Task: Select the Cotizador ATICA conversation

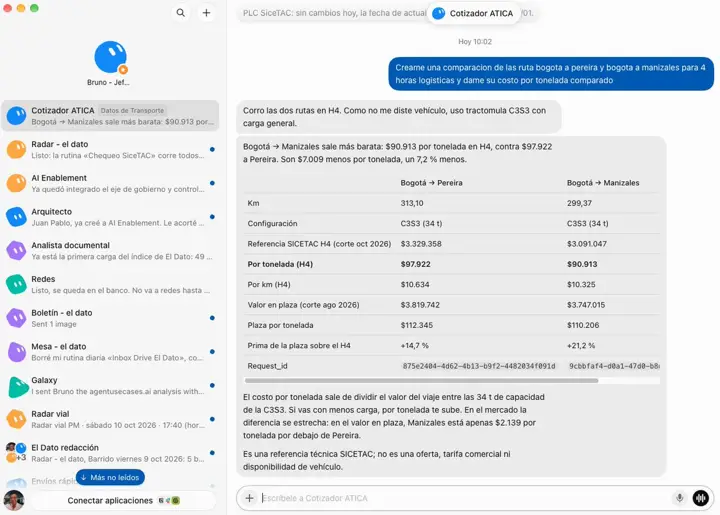Action: [110, 116]
